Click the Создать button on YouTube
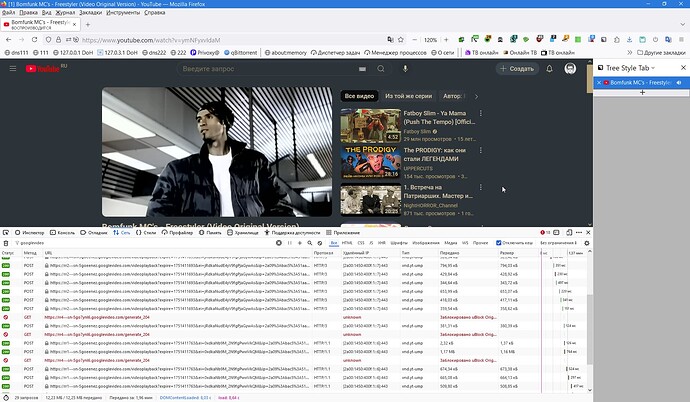The width and height of the screenshot is (690, 402). (x=517, y=69)
